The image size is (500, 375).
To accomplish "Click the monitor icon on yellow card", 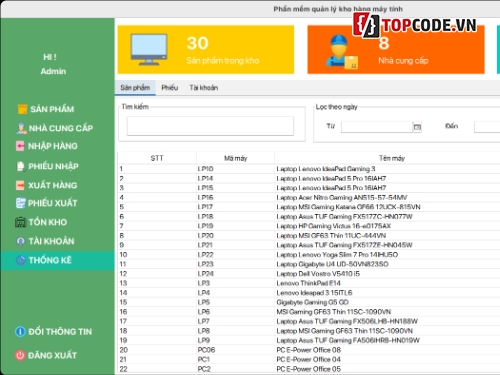I will [x=149, y=49].
